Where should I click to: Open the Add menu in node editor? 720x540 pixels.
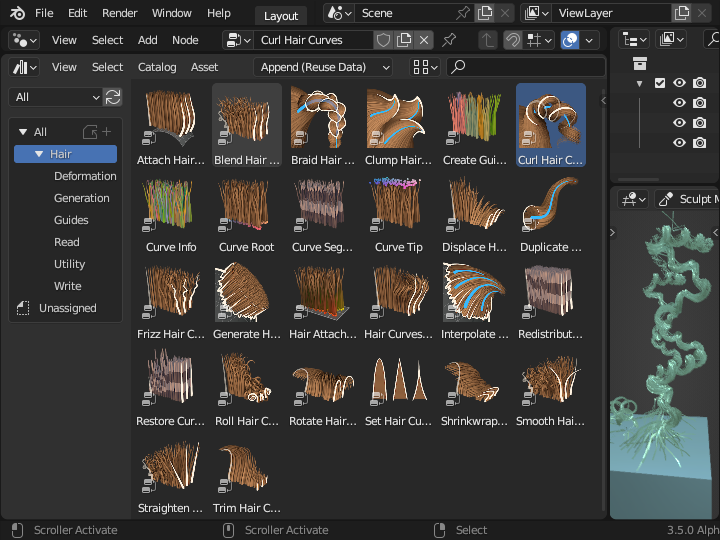coord(147,40)
